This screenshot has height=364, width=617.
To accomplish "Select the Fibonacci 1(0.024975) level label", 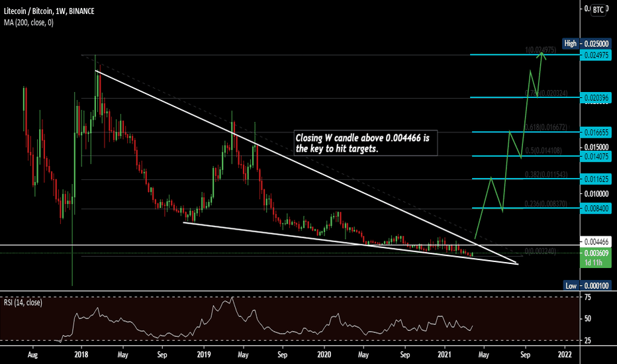I will click(541, 50).
